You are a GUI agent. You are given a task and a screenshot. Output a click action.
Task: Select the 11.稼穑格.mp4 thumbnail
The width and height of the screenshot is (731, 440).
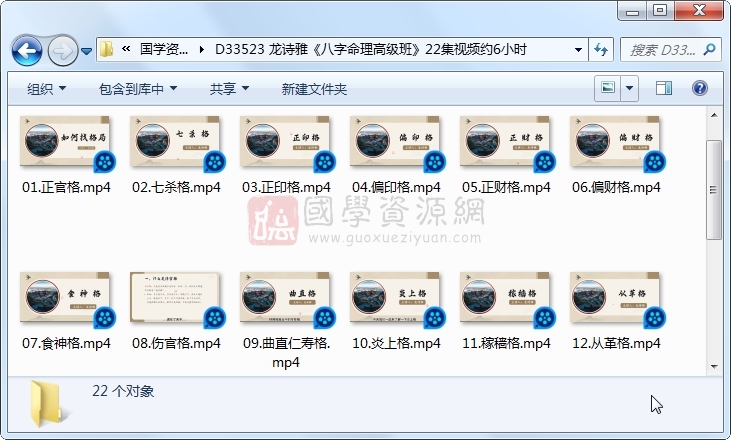click(506, 298)
